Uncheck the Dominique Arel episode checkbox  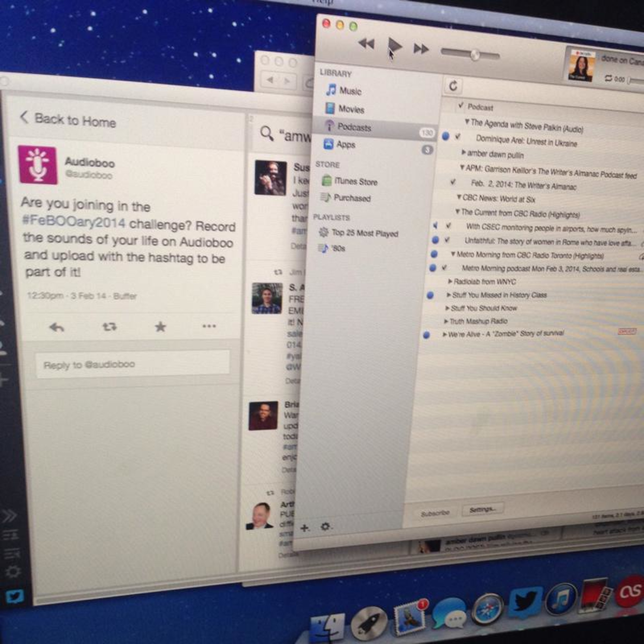pyautogui.click(x=458, y=136)
